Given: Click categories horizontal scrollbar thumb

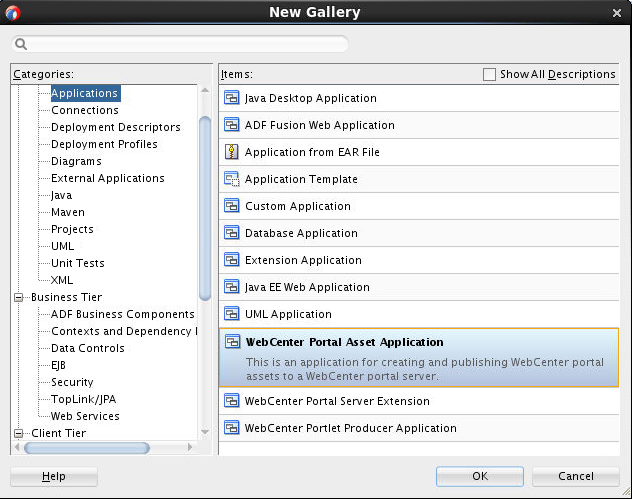Looking at the screenshot, I should [x=87, y=447].
